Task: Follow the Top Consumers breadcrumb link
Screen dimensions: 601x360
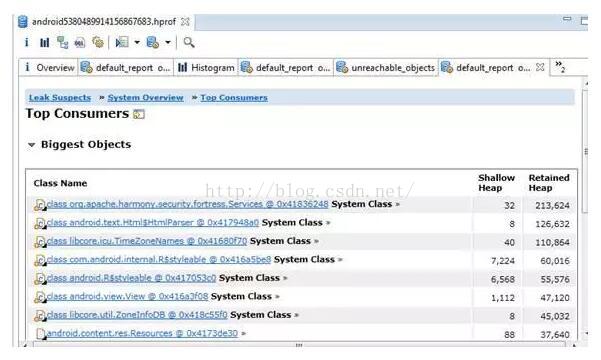Action: (x=234, y=98)
